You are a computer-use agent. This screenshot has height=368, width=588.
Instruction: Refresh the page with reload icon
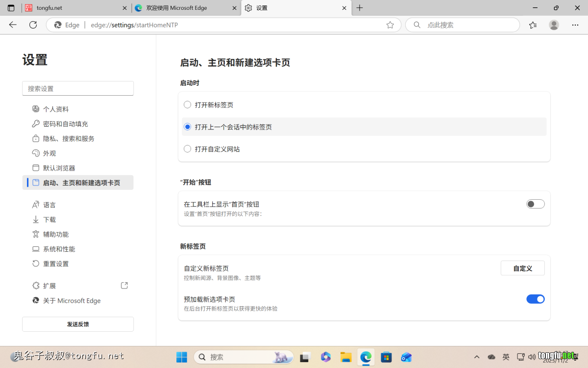click(33, 25)
